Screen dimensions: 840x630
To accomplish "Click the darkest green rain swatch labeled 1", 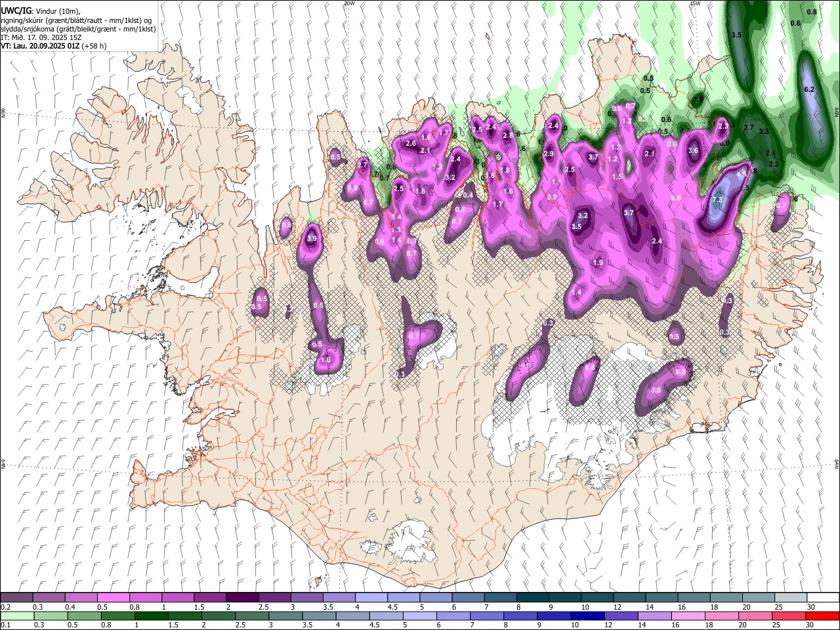I will (x=152, y=616).
